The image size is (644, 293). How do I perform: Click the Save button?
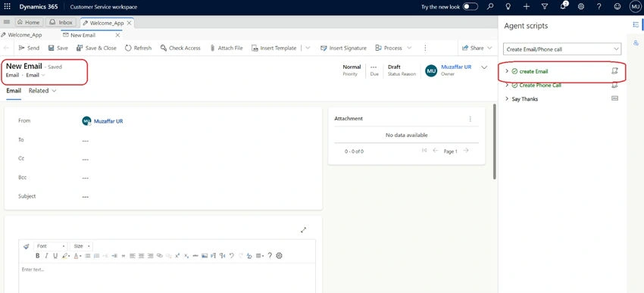pos(58,48)
